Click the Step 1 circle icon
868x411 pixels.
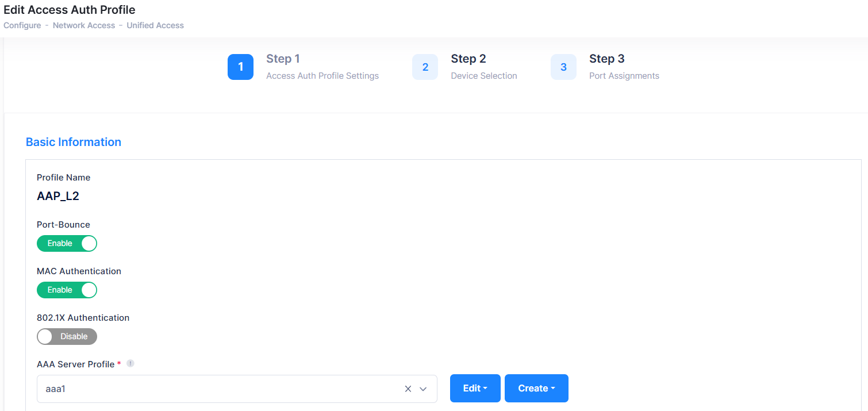point(240,67)
